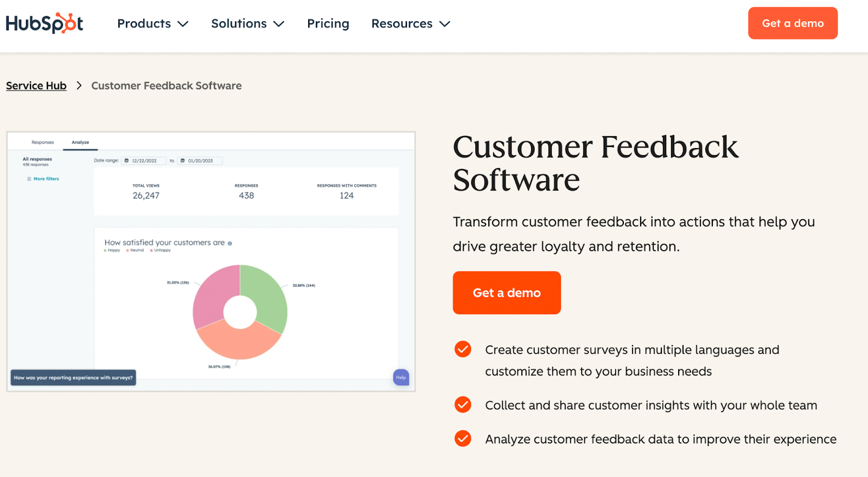Click the info icon beside satisfaction chart title
868x477 pixels.
click(x=230, y=243)
